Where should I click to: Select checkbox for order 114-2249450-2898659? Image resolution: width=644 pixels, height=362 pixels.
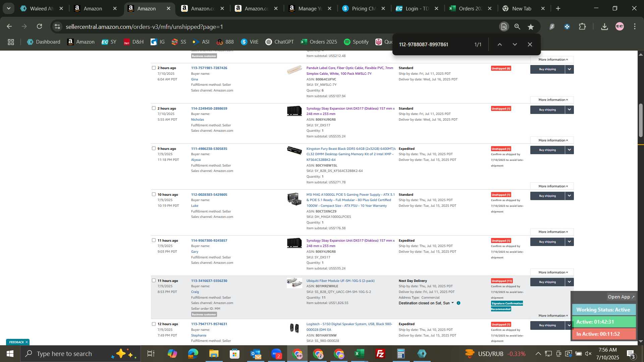coord(154,108)
